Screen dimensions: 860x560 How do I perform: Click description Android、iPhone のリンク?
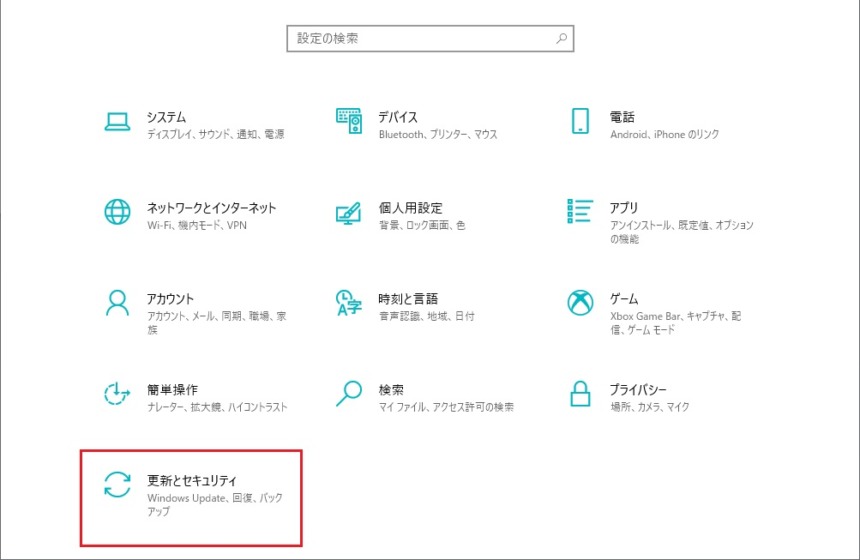[x=664, y=134]
